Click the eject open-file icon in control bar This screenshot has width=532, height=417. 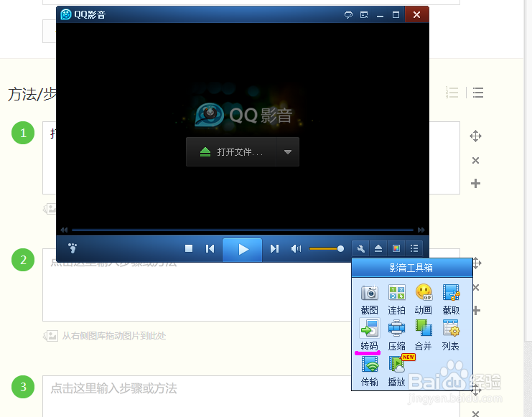(378, 249)
